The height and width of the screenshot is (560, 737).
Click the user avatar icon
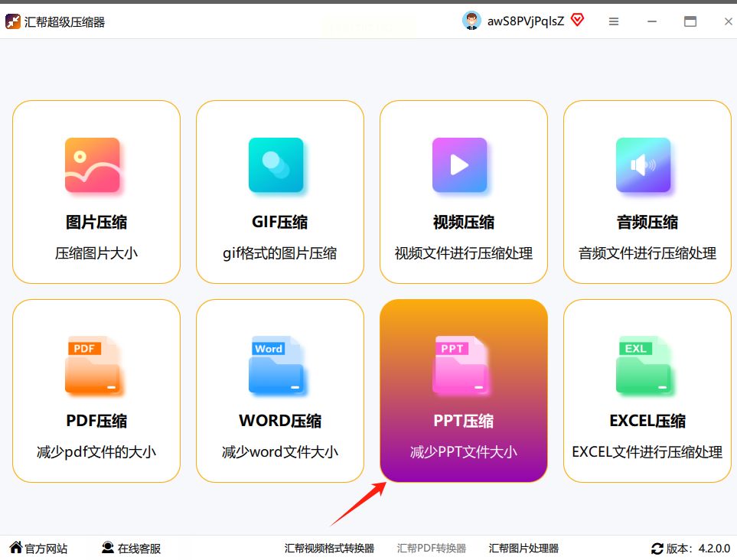[471, 21]
